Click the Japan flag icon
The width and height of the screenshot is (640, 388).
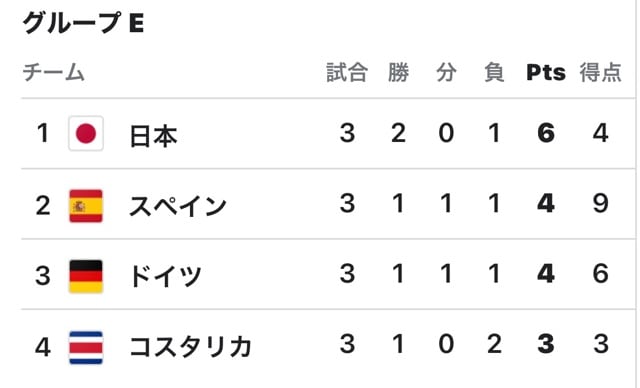click(86, 133)
